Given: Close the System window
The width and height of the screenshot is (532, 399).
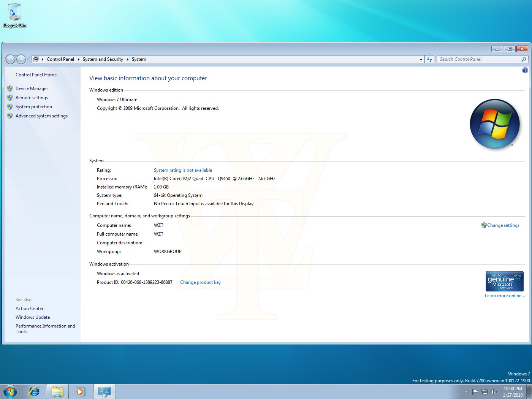Looking at the screenshot, I should (x=522, y=49).
